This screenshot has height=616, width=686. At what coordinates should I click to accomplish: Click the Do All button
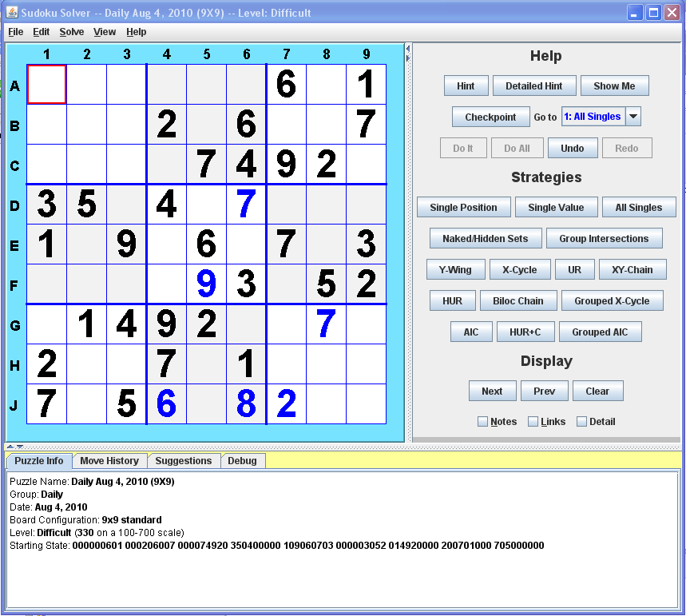point(517,148)
